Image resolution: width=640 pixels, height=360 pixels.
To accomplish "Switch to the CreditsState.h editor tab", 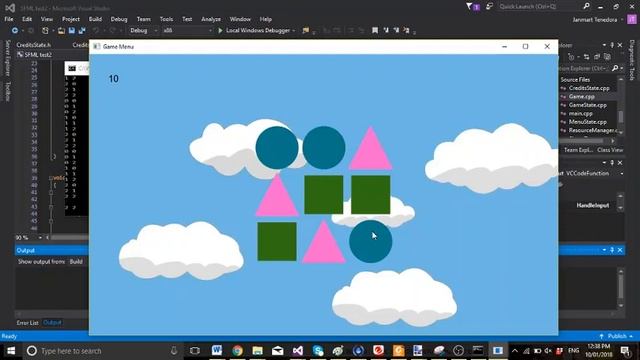I will point(33,45).
